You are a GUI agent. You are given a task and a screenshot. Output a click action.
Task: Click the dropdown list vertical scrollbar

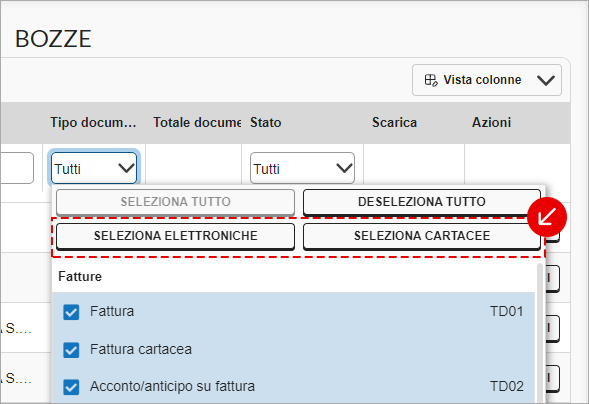coord(540,332)
